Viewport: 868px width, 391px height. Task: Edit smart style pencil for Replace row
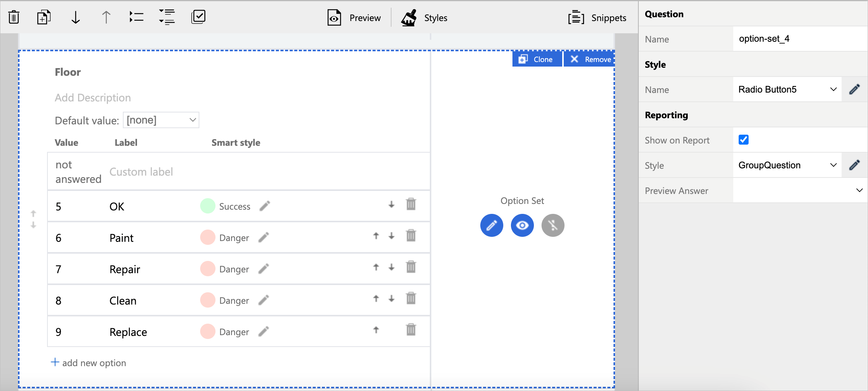(x=264, y=332)
